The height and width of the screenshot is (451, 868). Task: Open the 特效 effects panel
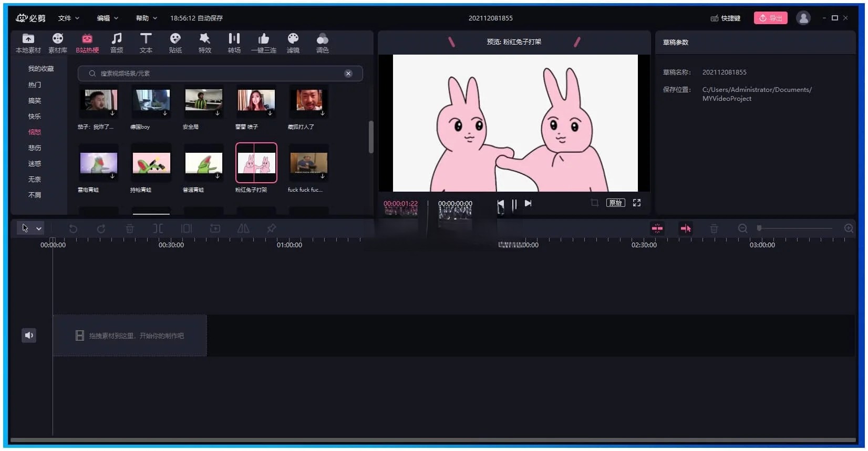(204, 43)
